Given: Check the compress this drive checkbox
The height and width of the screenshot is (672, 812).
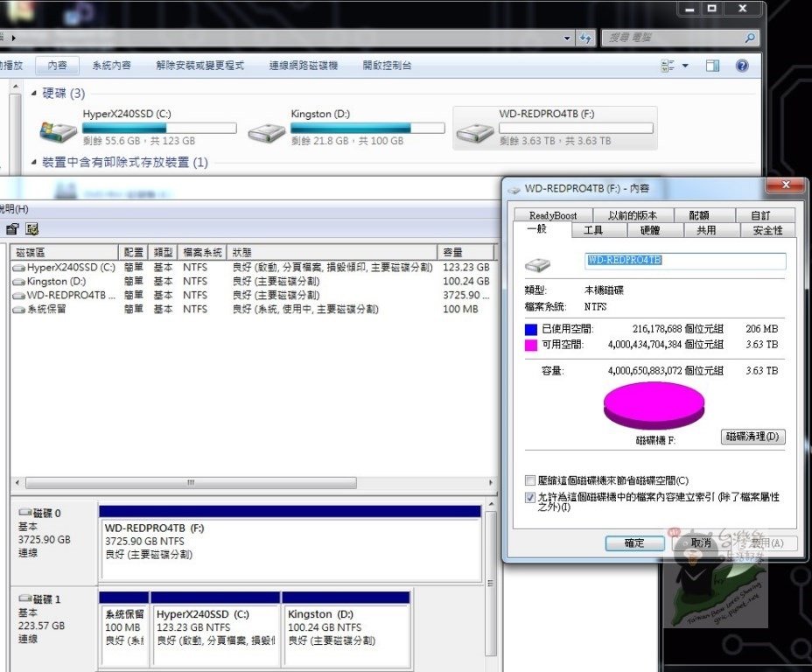Looking at the screenshot, I should (529, 480).
